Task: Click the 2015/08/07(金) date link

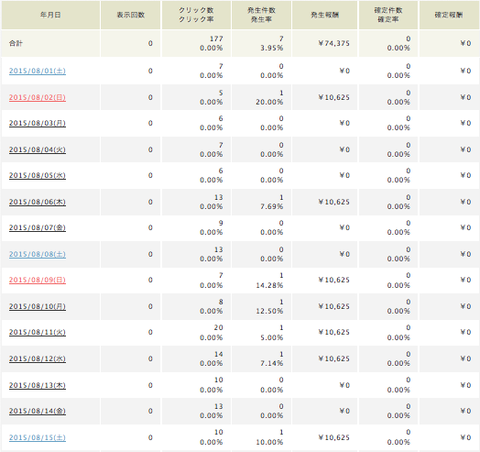Action: (x=37, y=228)
